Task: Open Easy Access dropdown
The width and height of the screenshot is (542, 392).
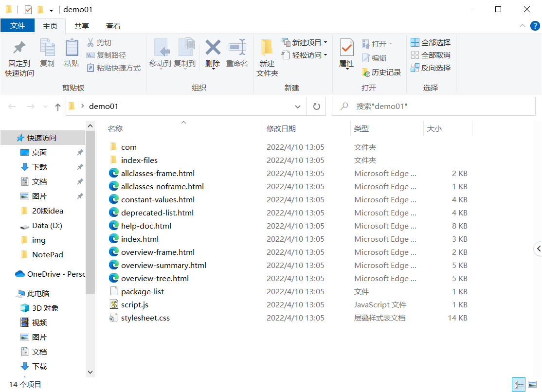Action: tap(304, 55)
